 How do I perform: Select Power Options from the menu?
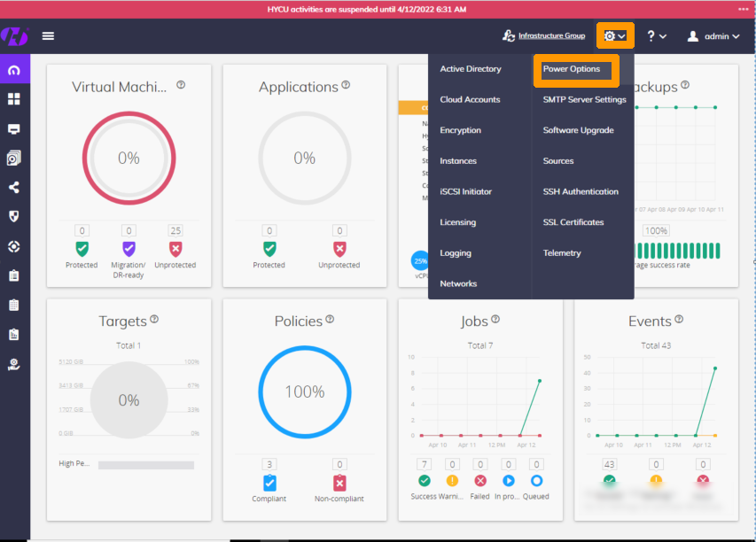[572, 69]
